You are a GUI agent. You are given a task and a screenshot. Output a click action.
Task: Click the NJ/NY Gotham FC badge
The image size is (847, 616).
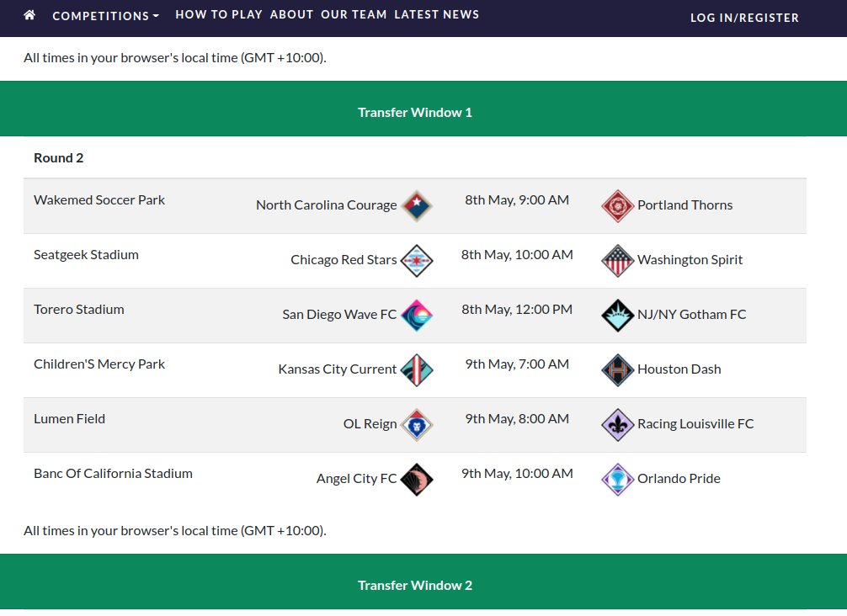617,316
